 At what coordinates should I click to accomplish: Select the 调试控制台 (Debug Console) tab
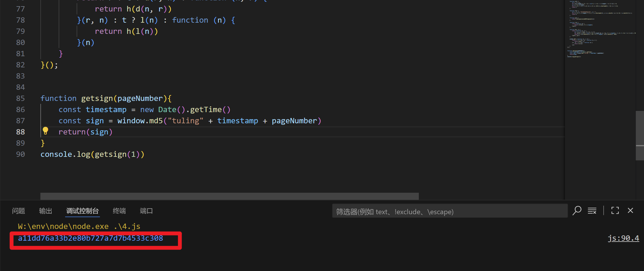tap(83, 211)
